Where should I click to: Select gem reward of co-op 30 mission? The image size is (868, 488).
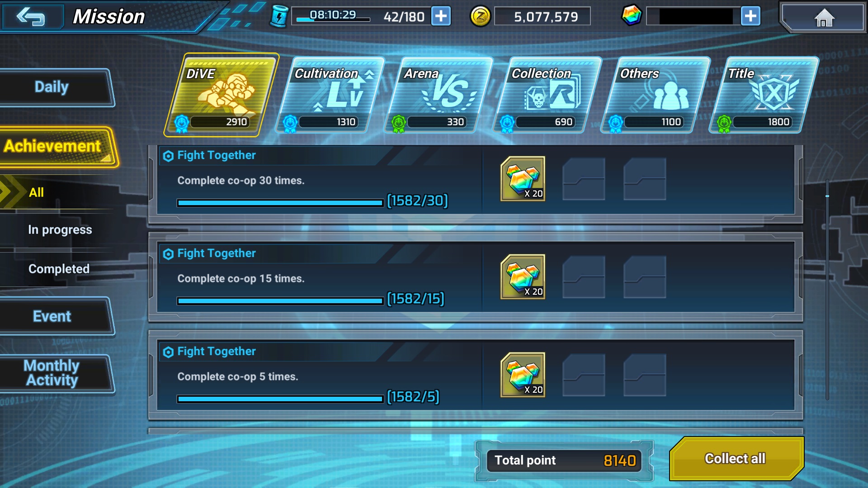coord(523,179)
